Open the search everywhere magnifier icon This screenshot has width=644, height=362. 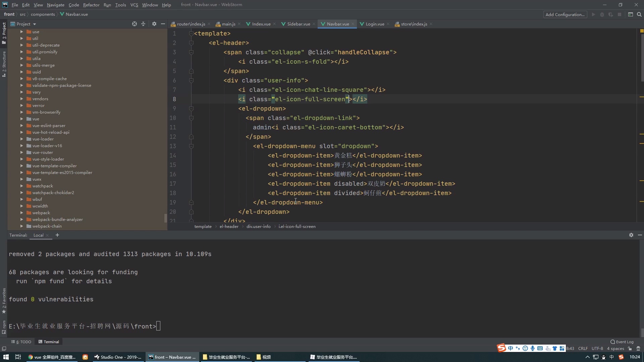click(x=639, y=14)
